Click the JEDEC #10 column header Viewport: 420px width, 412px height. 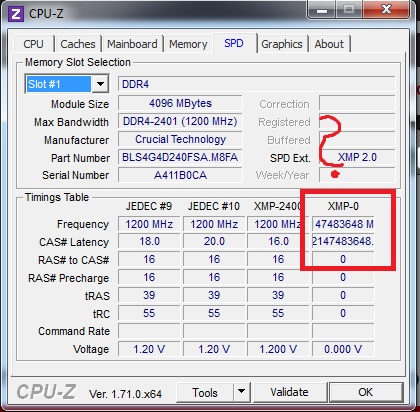pyautogui.click(x=214, y=206)
